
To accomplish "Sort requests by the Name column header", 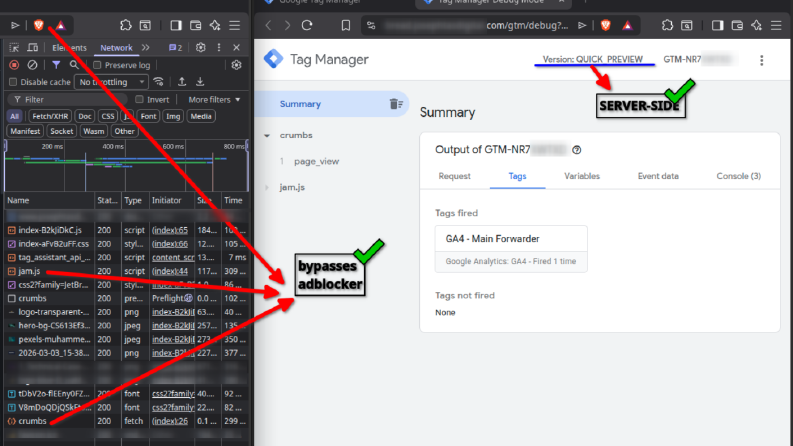I will [49, 200].
